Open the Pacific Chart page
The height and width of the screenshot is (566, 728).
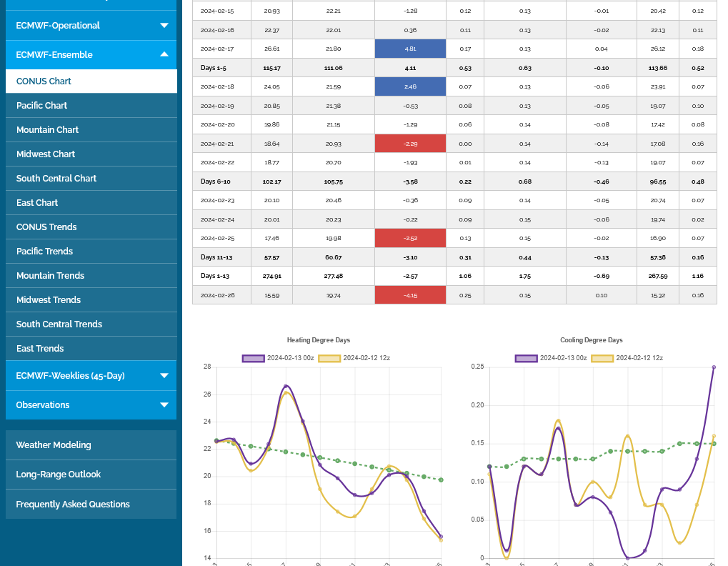click(x=41, y=106)
